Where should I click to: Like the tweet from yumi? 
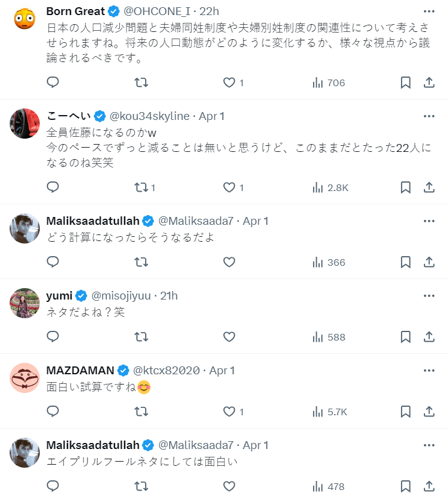pos(229,337)
